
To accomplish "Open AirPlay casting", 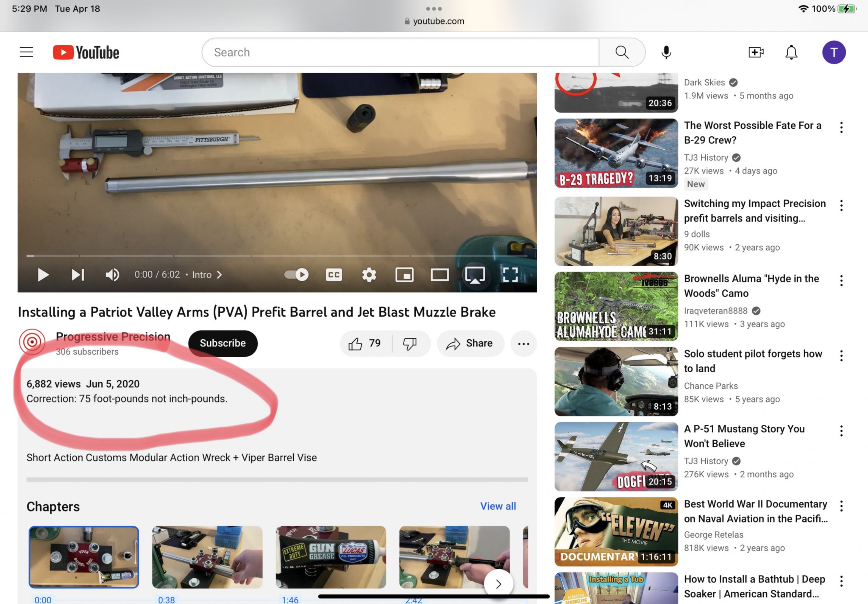I will pos(475,275).
